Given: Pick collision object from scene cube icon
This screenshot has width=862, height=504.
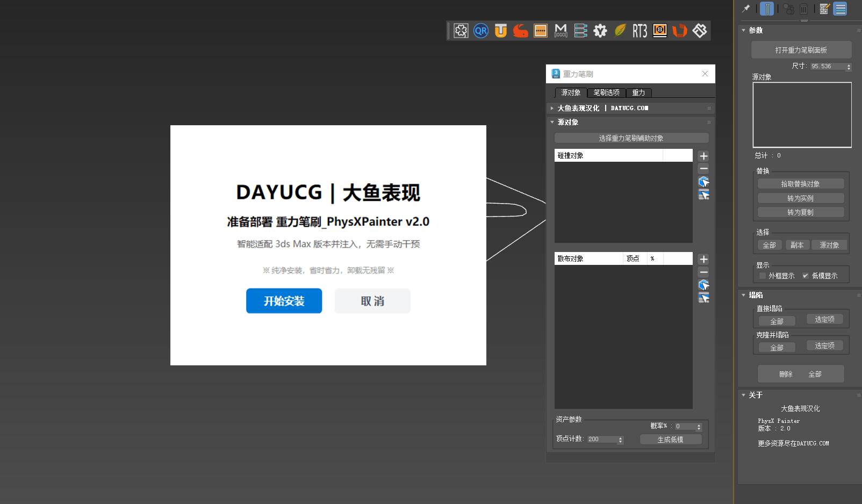Looking at the screenshot, I should (x=703, y=182).
